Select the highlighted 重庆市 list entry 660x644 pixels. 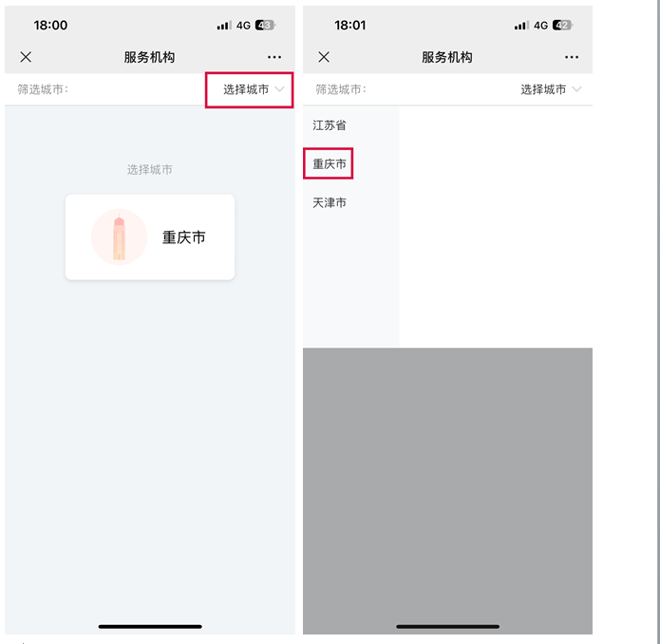click(330, 163)
